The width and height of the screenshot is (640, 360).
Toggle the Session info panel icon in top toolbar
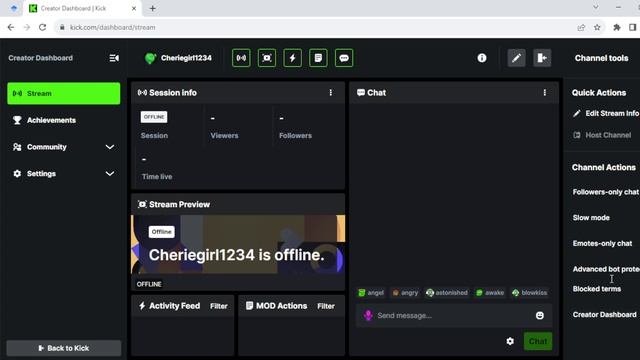pos(241,58)
